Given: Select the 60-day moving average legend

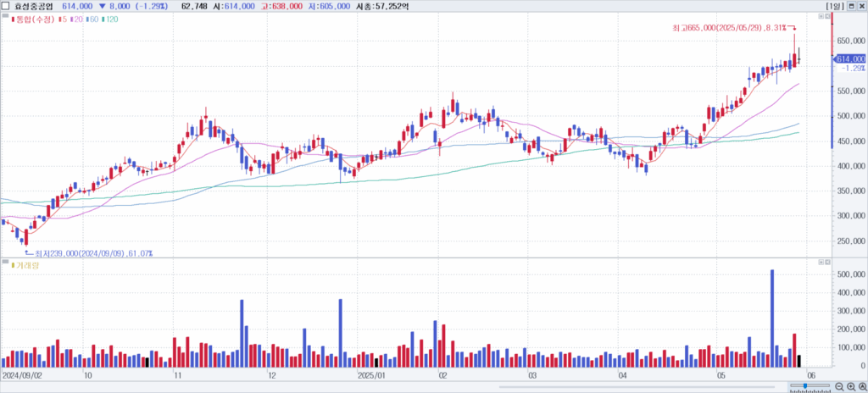Looking at the screenshot, I should pos(92,19).
